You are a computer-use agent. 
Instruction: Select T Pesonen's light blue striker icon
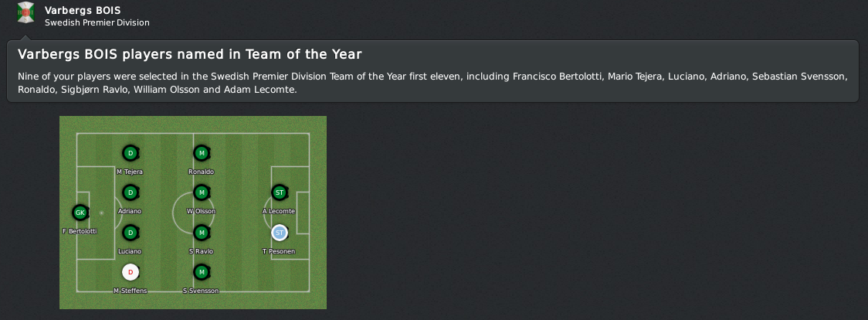tap(280, 233)
